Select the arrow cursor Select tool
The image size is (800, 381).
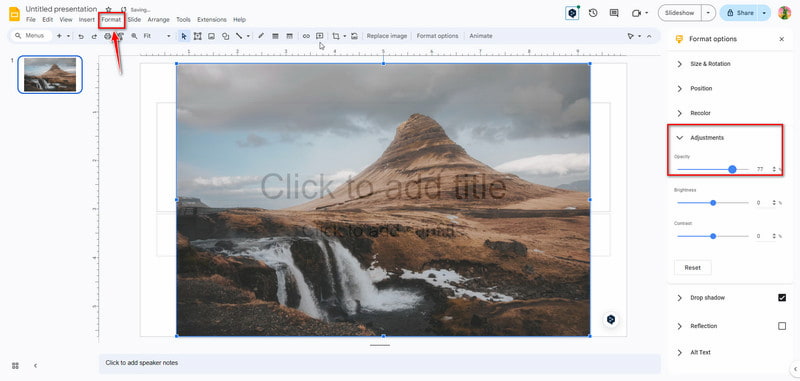point(184,36)
